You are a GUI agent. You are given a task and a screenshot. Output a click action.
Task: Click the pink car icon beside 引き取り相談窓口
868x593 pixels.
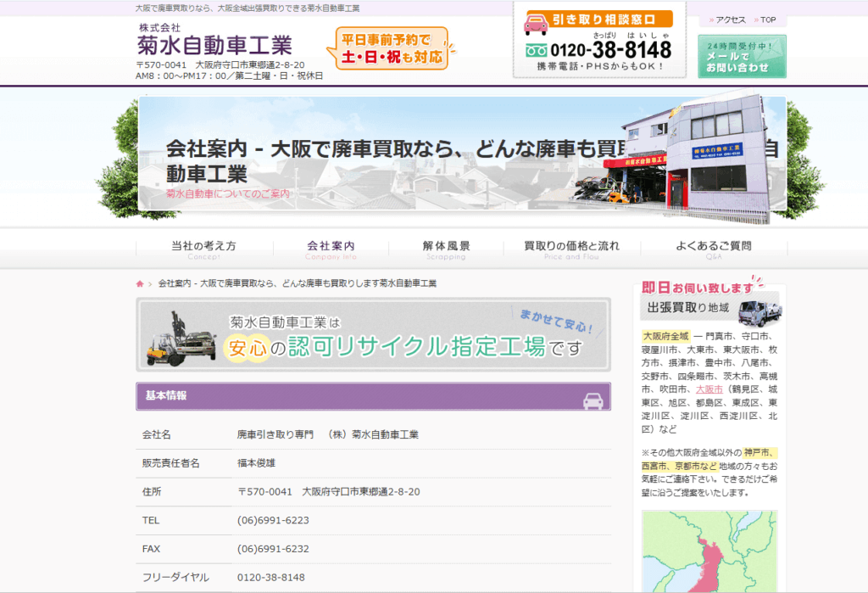(x=537, y=20)
